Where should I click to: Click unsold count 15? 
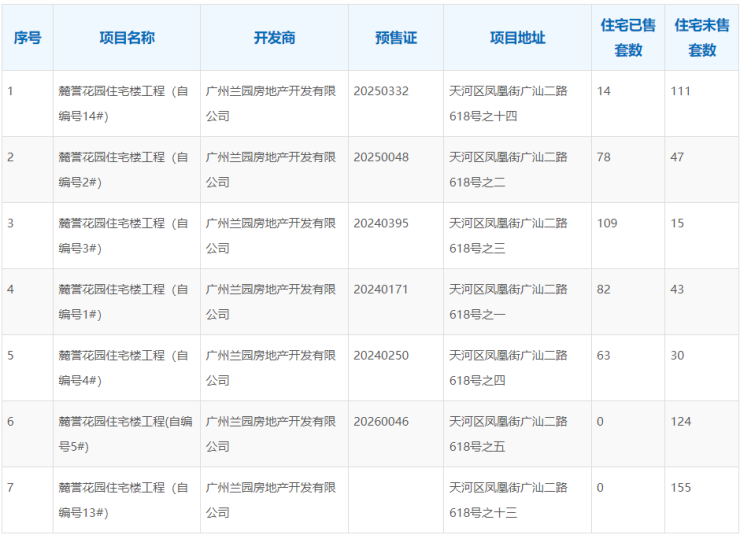677,223
